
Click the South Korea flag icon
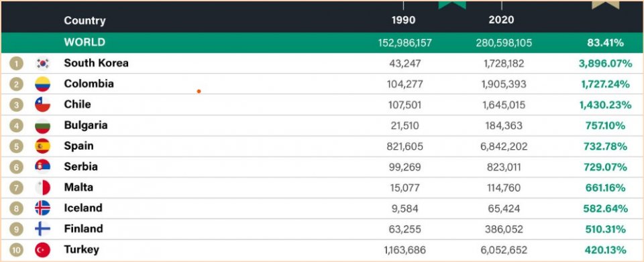[x=42, y=63]
